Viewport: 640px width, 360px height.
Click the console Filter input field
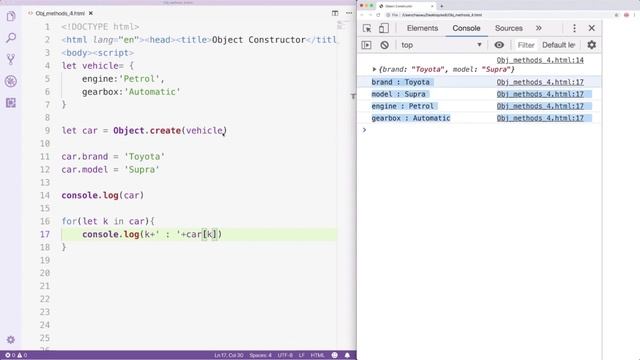526,45
